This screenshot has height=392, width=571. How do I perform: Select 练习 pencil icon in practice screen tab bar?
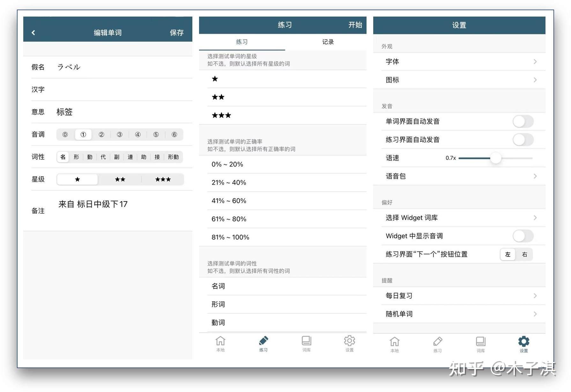[263, 344]
